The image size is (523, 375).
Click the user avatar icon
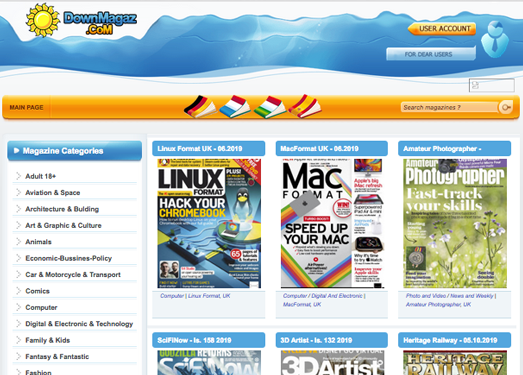pyautogui.click(x=495, y=39)
